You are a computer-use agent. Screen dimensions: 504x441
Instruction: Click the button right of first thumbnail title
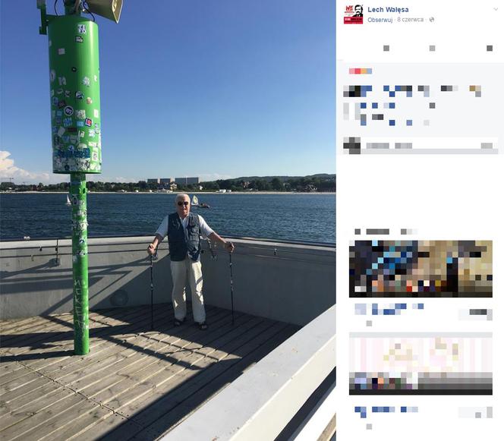475,314
